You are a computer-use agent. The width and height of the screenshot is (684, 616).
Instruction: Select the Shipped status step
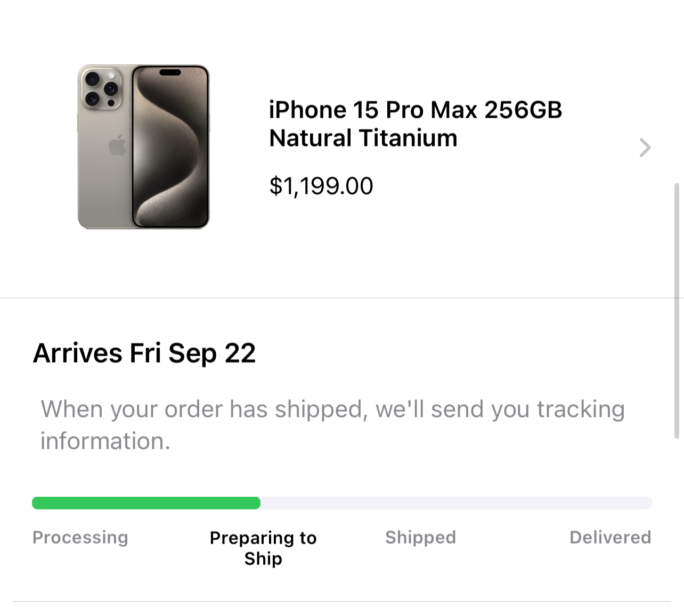pos(420,537)
